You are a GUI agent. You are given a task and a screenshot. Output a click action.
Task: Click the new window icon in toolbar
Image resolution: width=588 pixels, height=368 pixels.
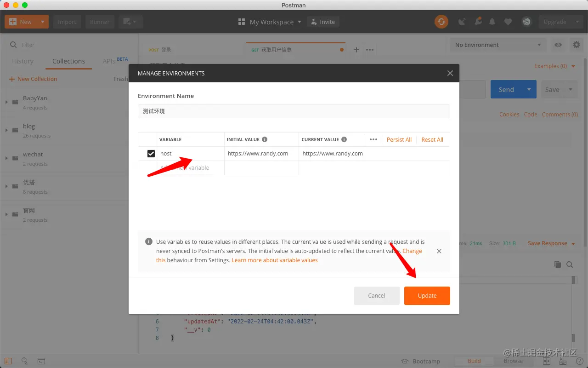pyautogui.click(x=130, y=22)
